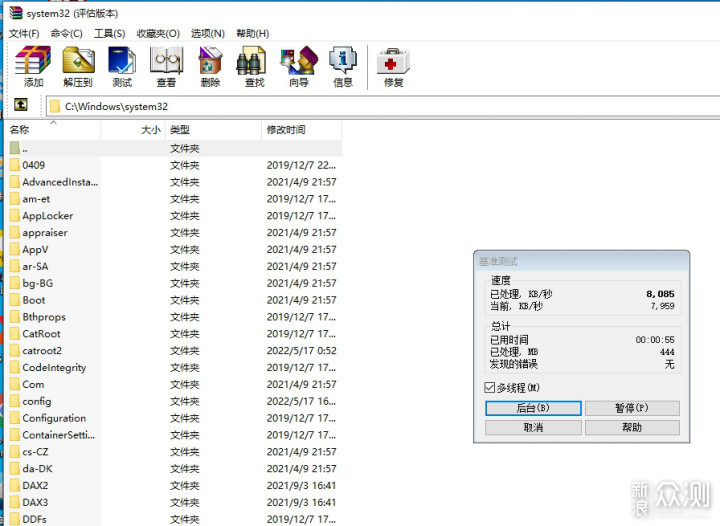720x526 pixels.
Task: Select the DDFs folder name
Action: (x=34, y=519)
